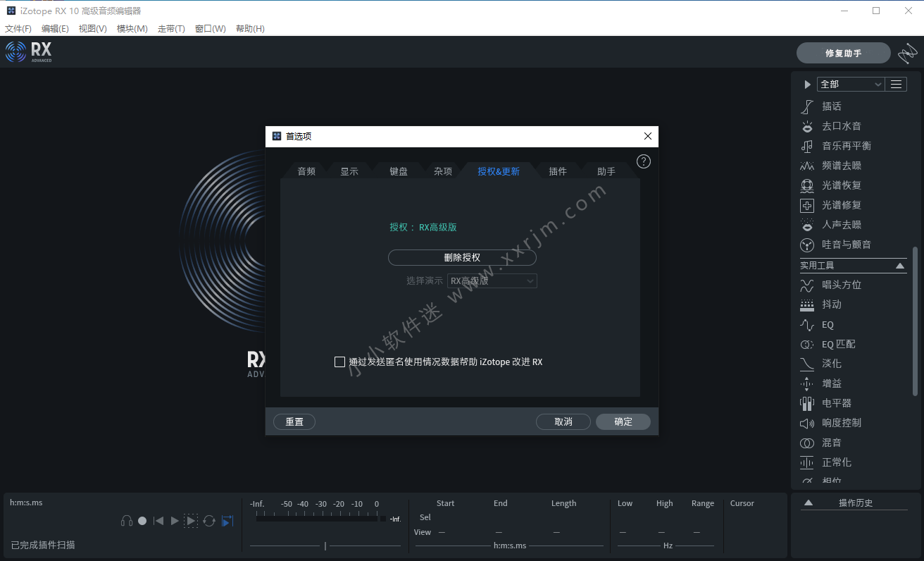Open the 电平器 leveler module
Viewport: 924px width, 561px height.
tap(836, 403)
